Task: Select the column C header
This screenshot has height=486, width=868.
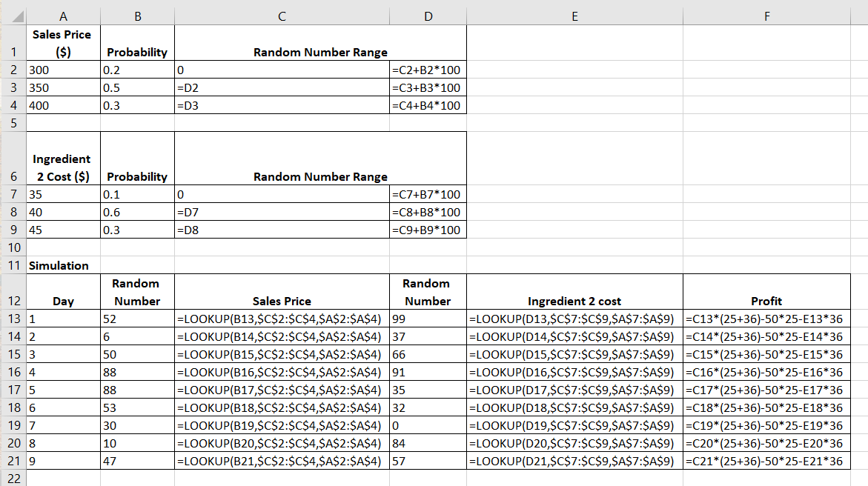Action: coord(282,13)
